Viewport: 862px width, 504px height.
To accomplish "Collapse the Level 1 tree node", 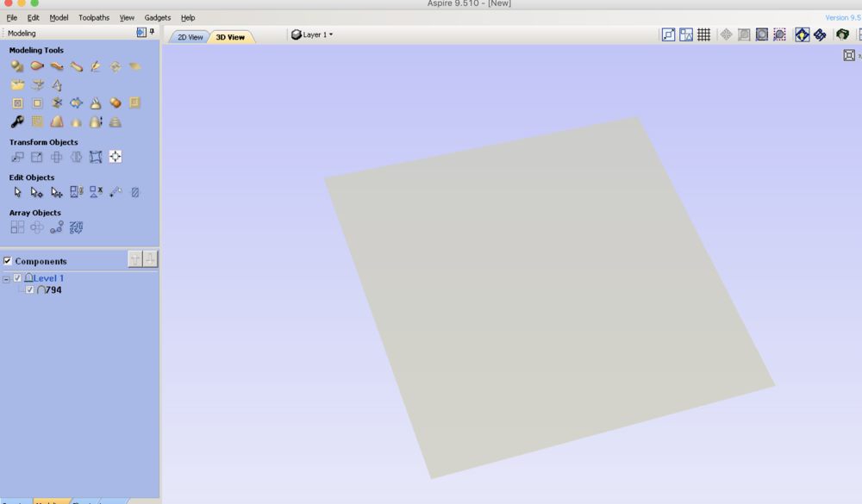I will 7,279.
